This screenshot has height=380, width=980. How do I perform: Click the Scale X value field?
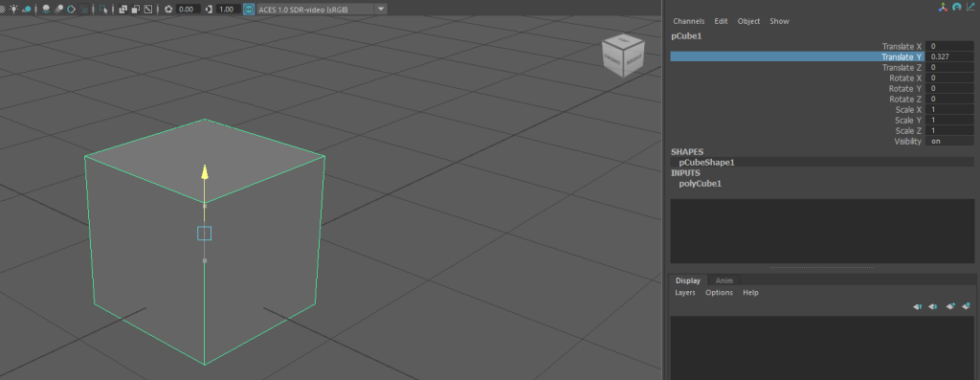pos(950,109)
